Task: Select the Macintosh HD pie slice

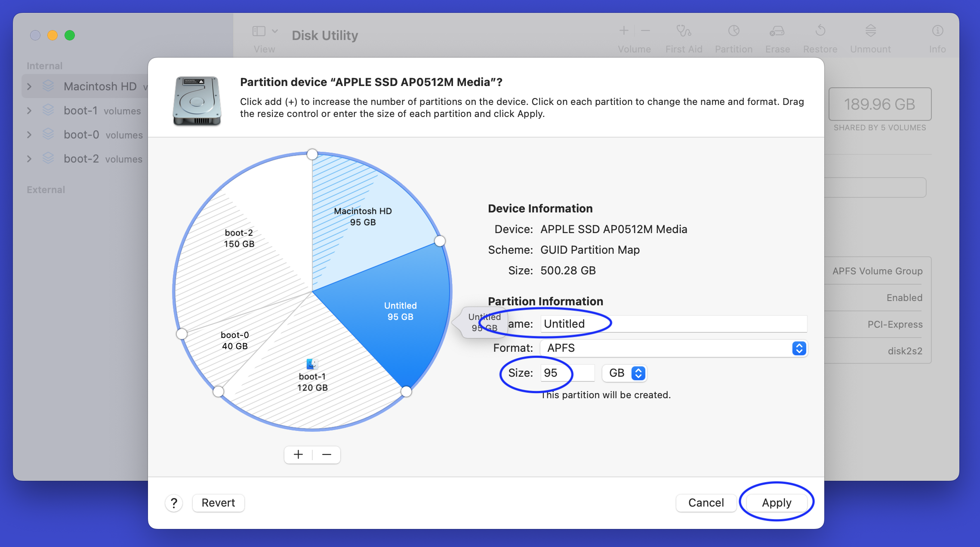Action: (363, 216)
